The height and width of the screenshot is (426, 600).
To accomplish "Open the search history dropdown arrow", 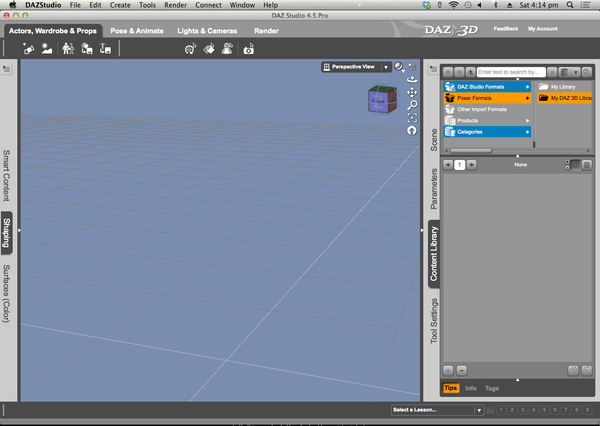I will click(552, 72).
